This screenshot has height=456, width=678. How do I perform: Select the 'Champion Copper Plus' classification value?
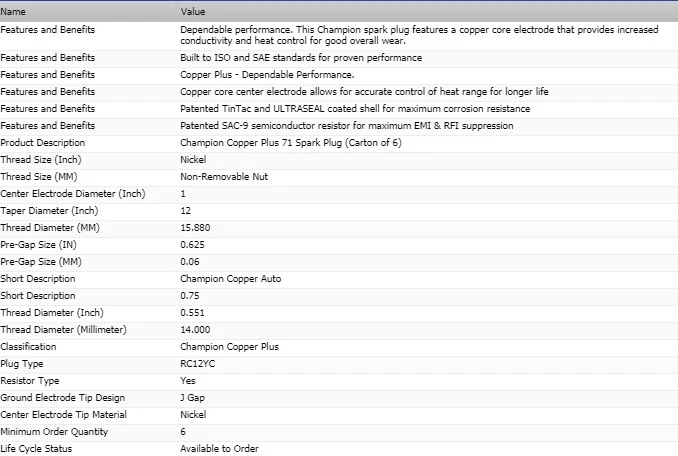[230, 347]
